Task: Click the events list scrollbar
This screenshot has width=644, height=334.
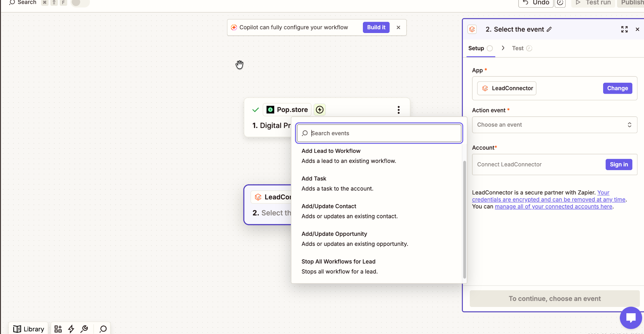Action: tap(464, 220)
